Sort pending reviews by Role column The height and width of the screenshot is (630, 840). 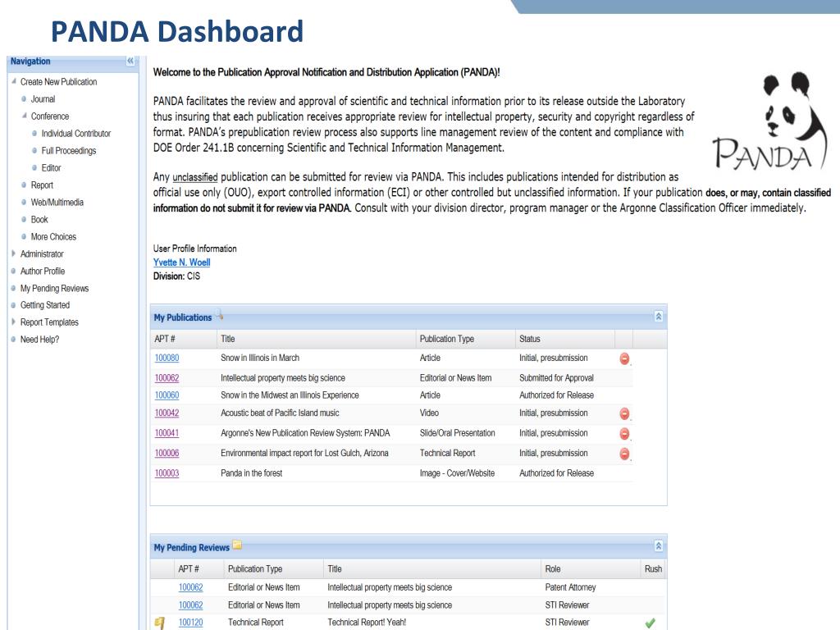[x=591, y=569]
